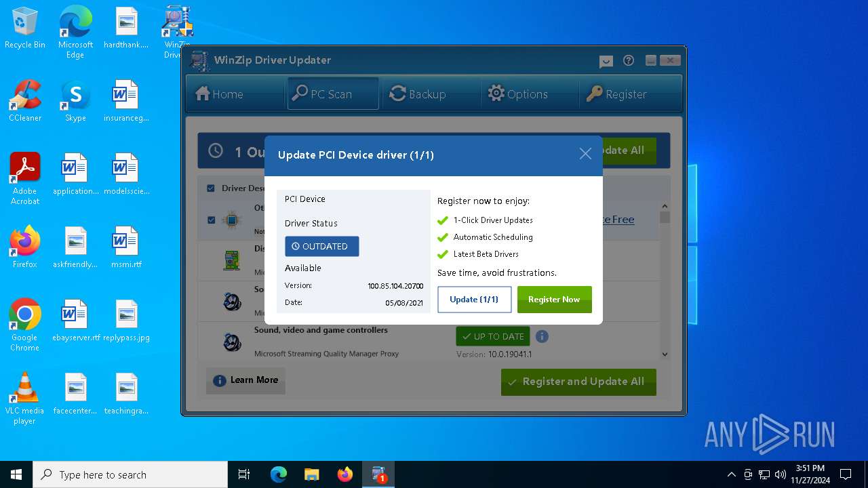Image resolution: width=868 pixels, height=488 pixels.
Task: Launch Skype from desktop
Action: (75, 101)
